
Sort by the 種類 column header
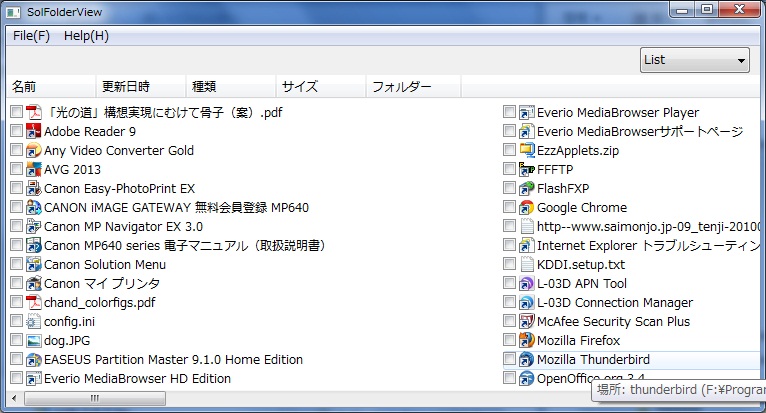[231, 87]
